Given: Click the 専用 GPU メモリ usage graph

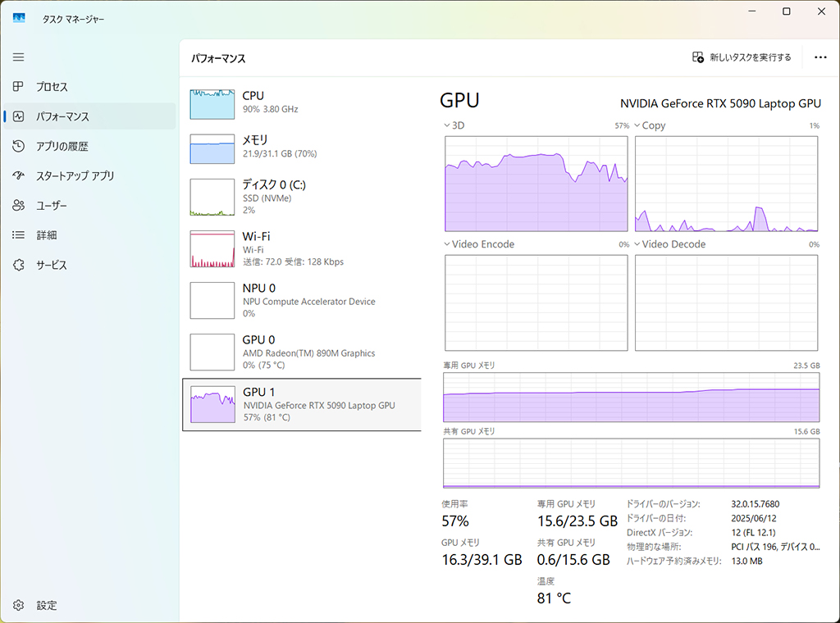Looking at the screenshot, I should click(x=631, y=397).
